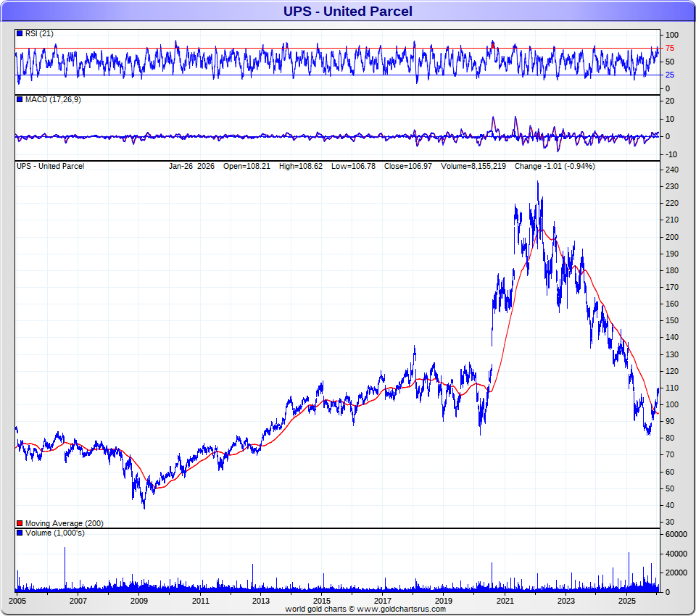Viewport: 696px width, 616px height.
Task: Click the Volume (1,000's) label
Action: pyautogui.click(x=54, y=533)
